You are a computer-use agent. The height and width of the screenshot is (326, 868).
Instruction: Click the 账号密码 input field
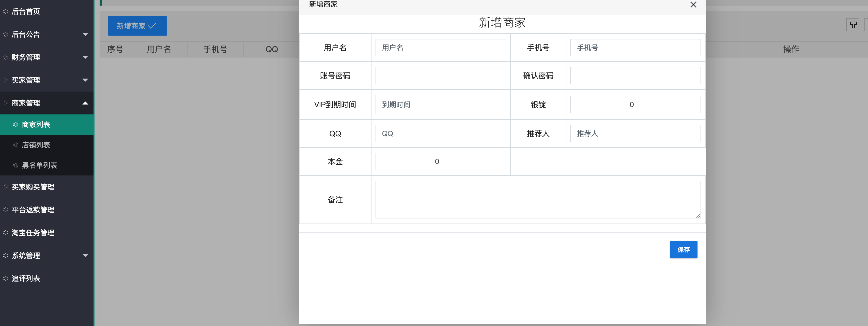point(440,76)
